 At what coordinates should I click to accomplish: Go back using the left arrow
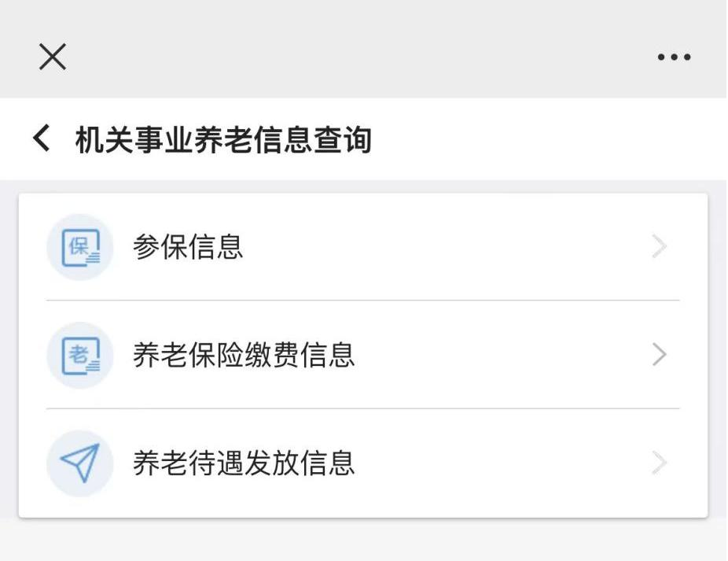pos(42,139)
